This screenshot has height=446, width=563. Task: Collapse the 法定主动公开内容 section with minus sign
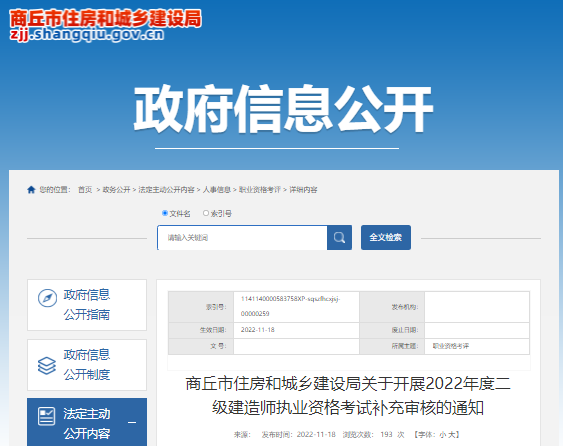(x=132, y=423)
